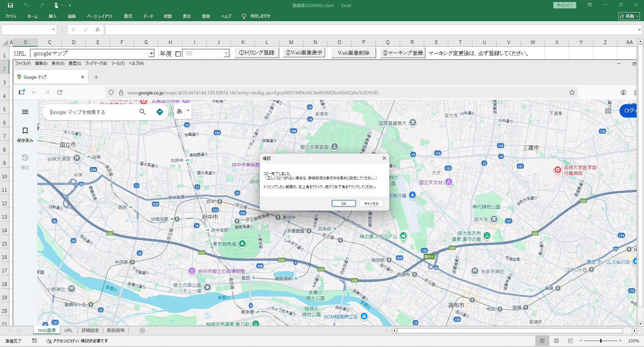Click the Excel save icon
Viewport: 644px width, 347px height.
10,5
